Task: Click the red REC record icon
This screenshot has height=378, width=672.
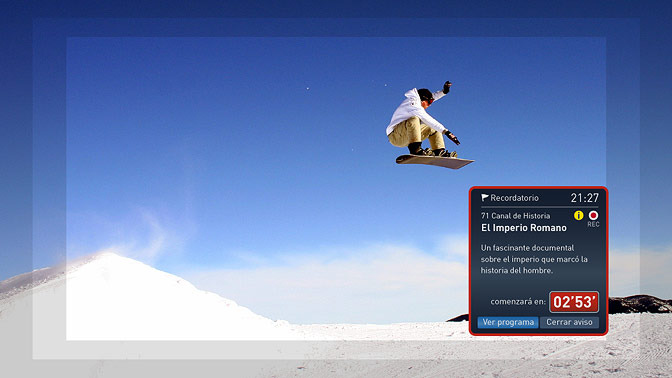Action: pos(593,215)
